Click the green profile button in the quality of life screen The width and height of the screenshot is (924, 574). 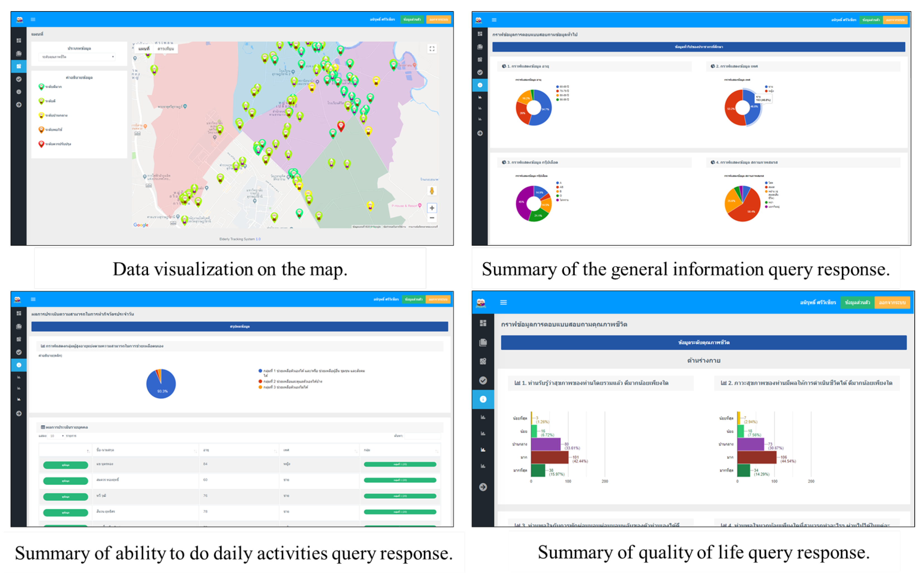click(858, 302)
